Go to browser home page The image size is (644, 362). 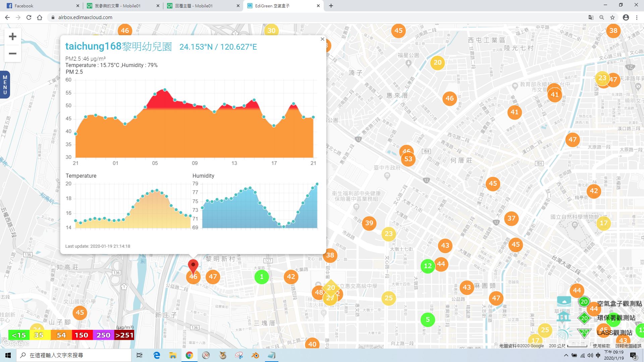pyautogui.click(x=40, y=17)
